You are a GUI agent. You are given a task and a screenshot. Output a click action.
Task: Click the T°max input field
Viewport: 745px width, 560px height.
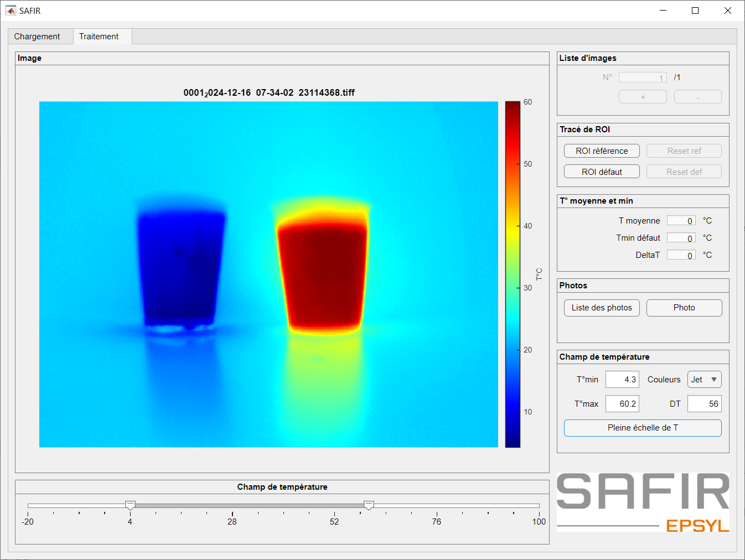[622, 404]
